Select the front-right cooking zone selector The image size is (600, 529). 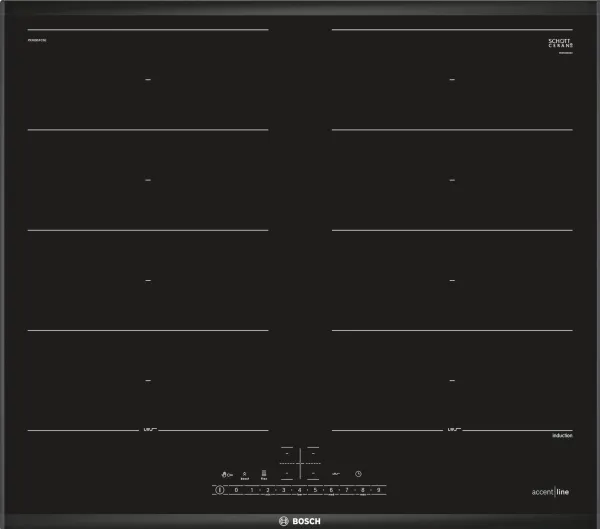point(313,473)
